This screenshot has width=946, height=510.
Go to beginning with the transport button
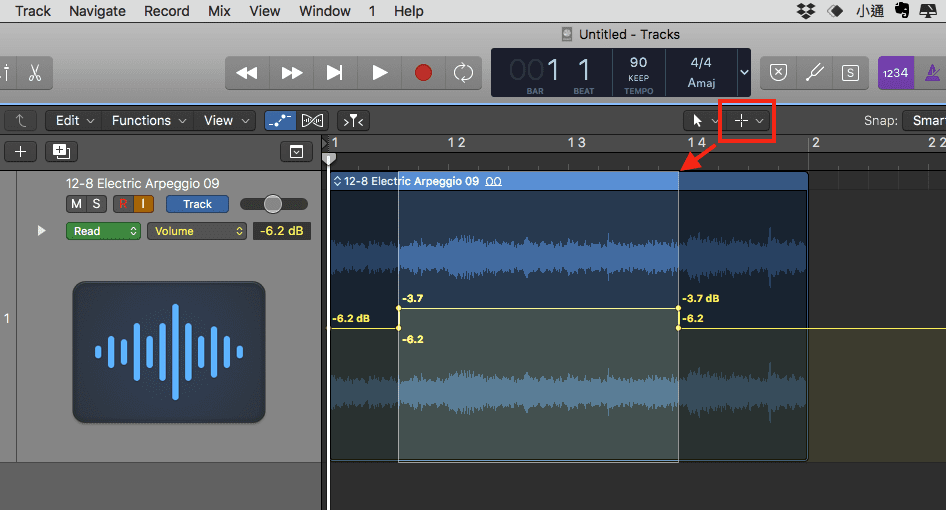335,73
